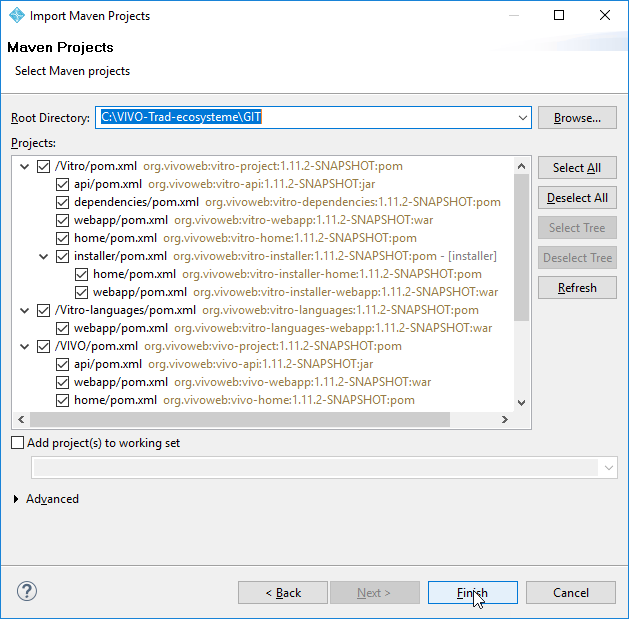Image resolution: width=629 pixels, height=619 pixels.
Task: Click projects list scroll up arrow
Action: coord(521,166)
